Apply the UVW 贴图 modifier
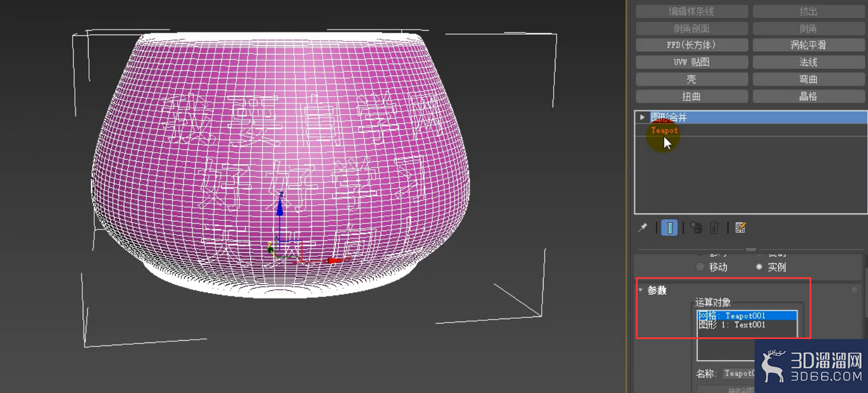 pos(692,62)
